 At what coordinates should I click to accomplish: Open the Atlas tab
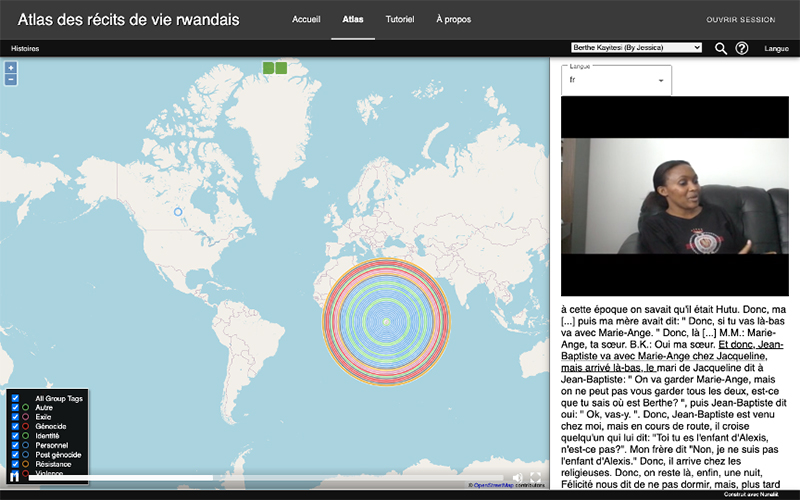tap(353, 19)
